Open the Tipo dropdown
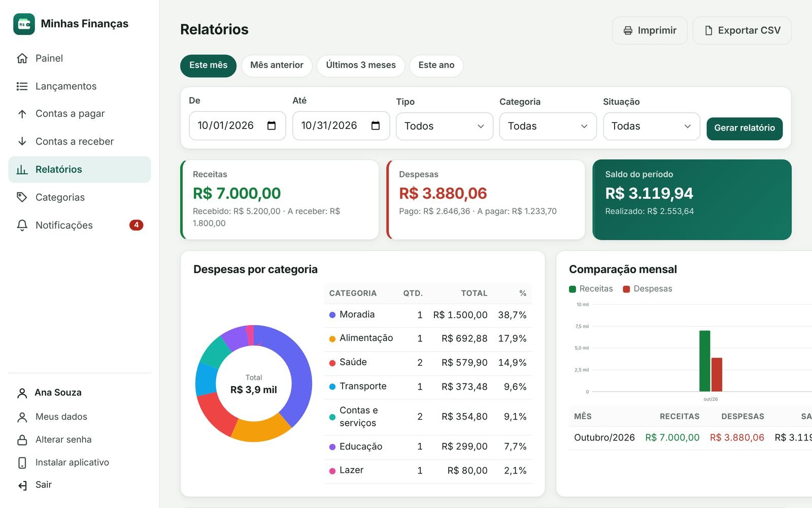This screenshot has height=508, width=812. [x=445, y=126]
